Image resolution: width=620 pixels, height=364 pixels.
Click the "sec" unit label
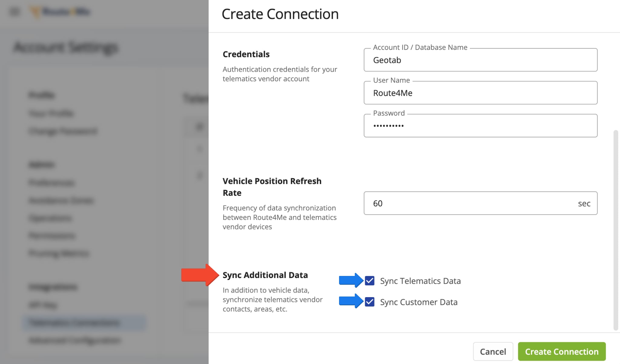[x=584, y=203]
